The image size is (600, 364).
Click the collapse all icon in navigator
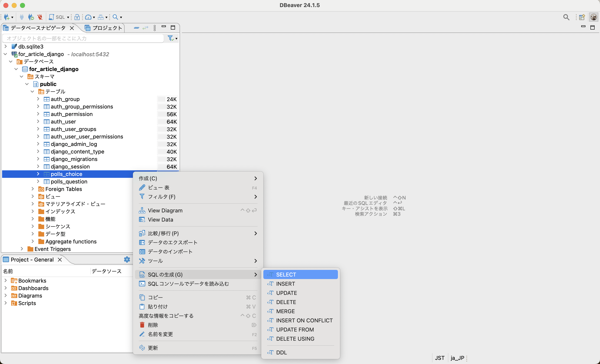[136, 28]
